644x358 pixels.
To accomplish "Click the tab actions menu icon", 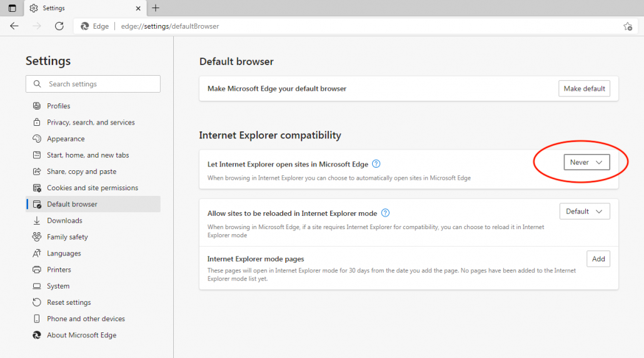I will point(12,8).
